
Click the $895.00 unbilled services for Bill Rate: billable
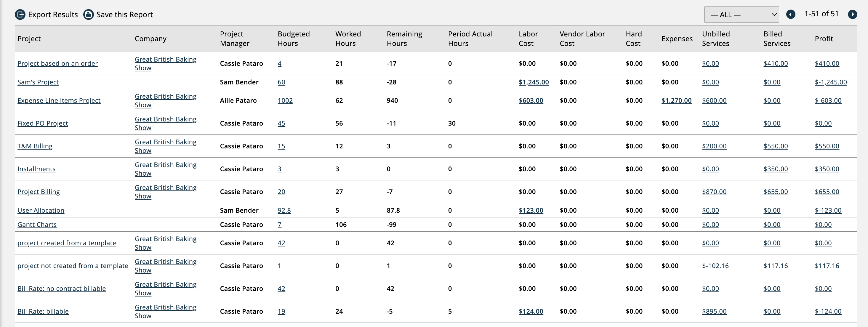click(714, 311)
